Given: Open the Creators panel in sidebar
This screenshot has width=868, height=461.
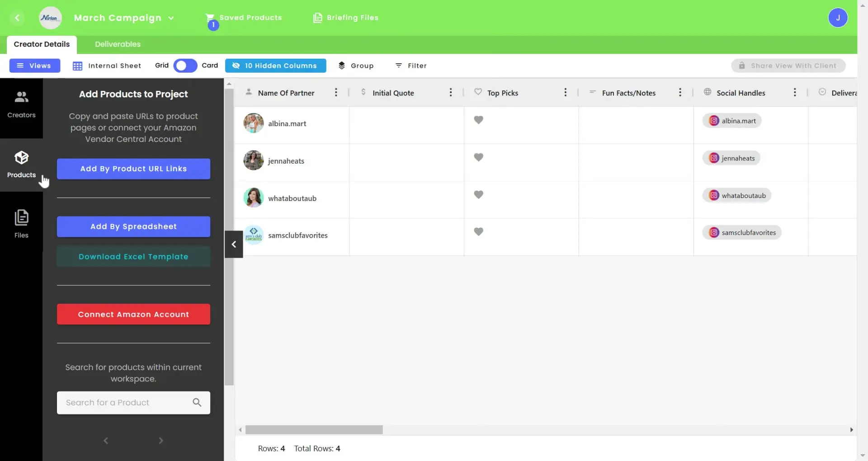Looking at the screenshot, I should (x=21, y=103).
